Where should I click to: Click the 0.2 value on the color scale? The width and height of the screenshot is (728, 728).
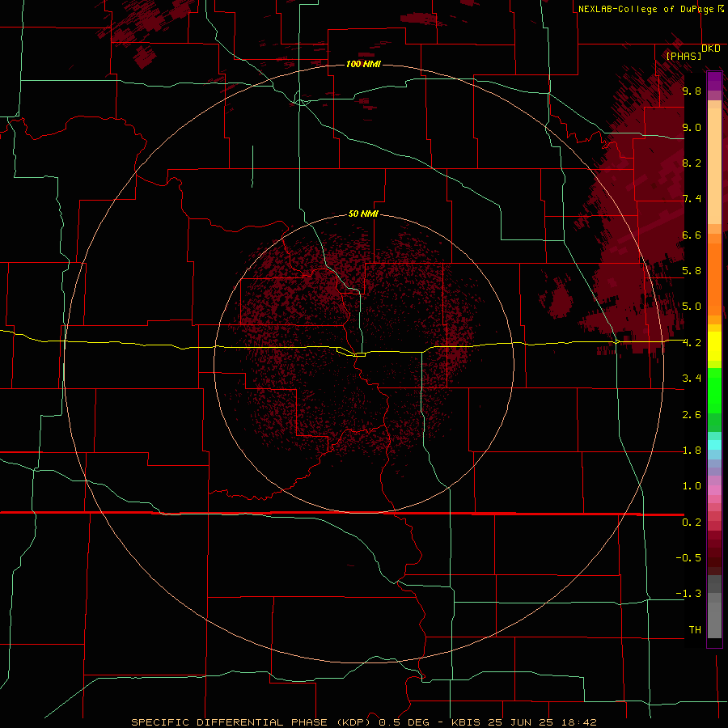pos(692,523)
